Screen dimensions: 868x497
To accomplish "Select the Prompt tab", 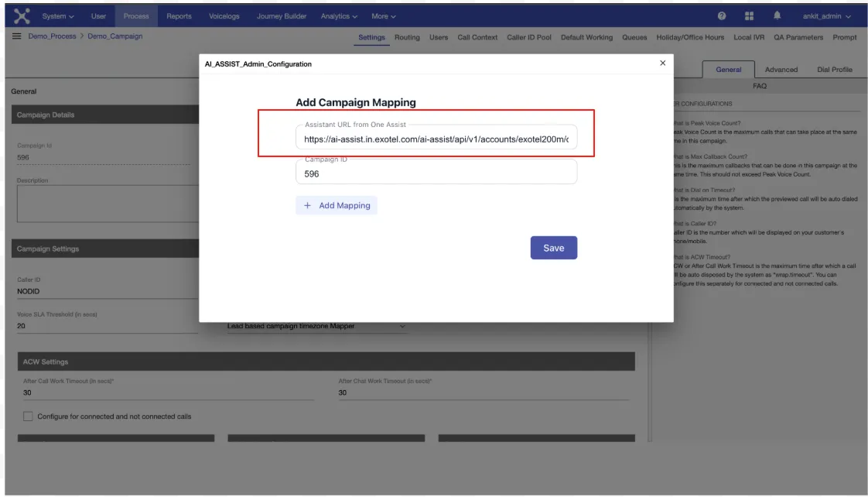I will pos(844,37).
